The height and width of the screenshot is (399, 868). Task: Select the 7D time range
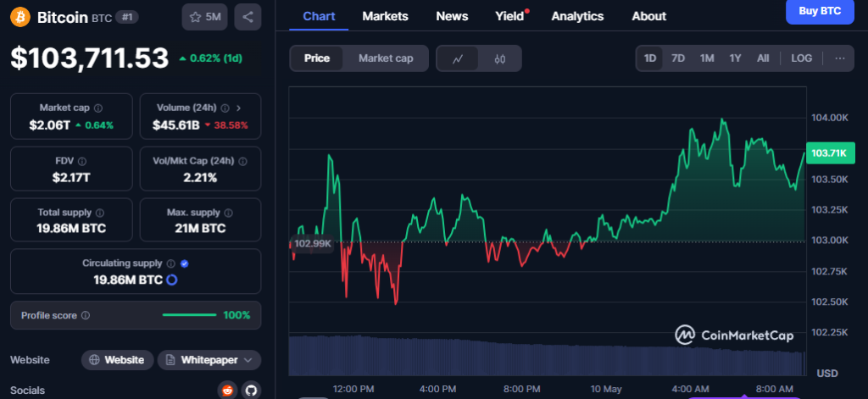click(x=678, y=58)
